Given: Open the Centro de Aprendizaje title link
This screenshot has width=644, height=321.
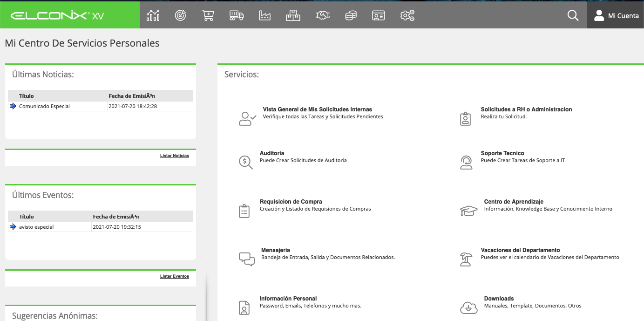Looking at the screenshot, I should [514, 202].
